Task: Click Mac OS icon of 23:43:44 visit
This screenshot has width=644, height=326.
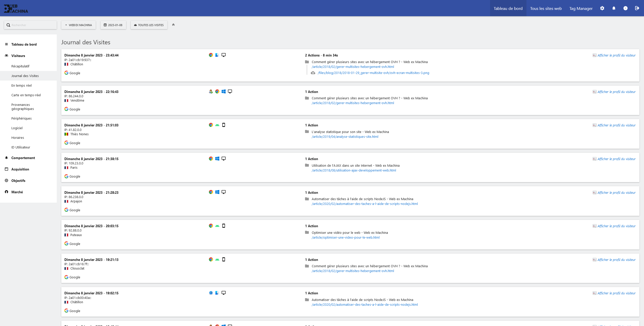Action: [217, 55]
